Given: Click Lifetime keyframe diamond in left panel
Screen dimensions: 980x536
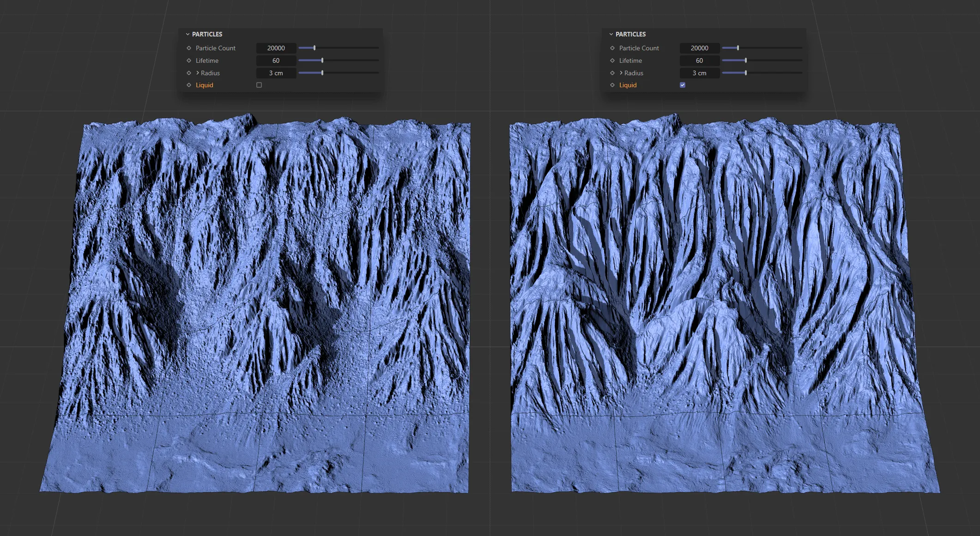Looking at the screenshot, I should click(x=189, y=60).
